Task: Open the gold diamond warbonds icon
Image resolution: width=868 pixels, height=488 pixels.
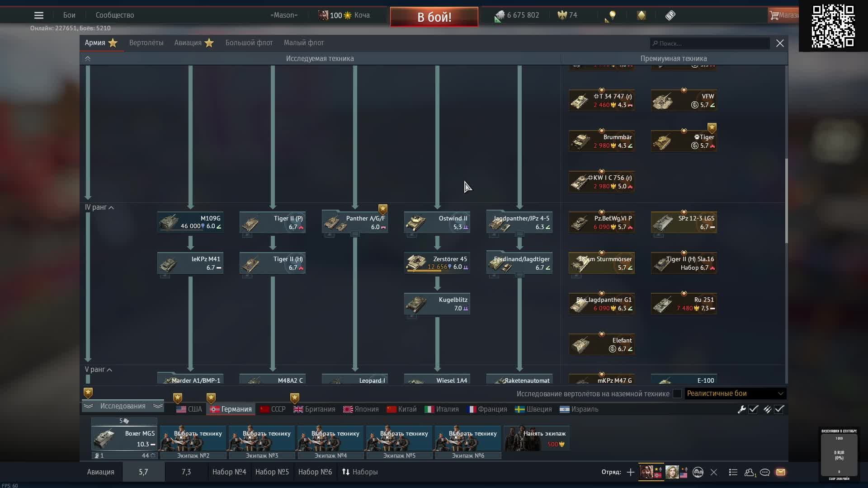Action: 642,15
